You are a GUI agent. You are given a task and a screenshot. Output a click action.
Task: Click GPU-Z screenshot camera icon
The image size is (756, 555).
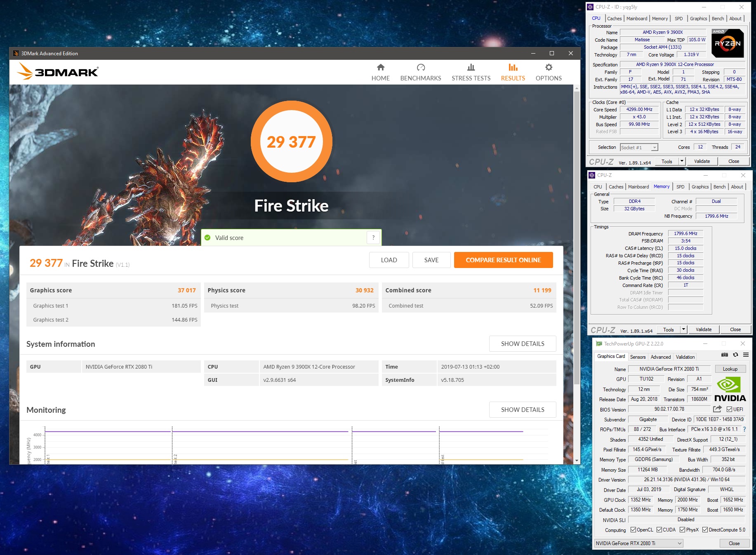(725, 355)
